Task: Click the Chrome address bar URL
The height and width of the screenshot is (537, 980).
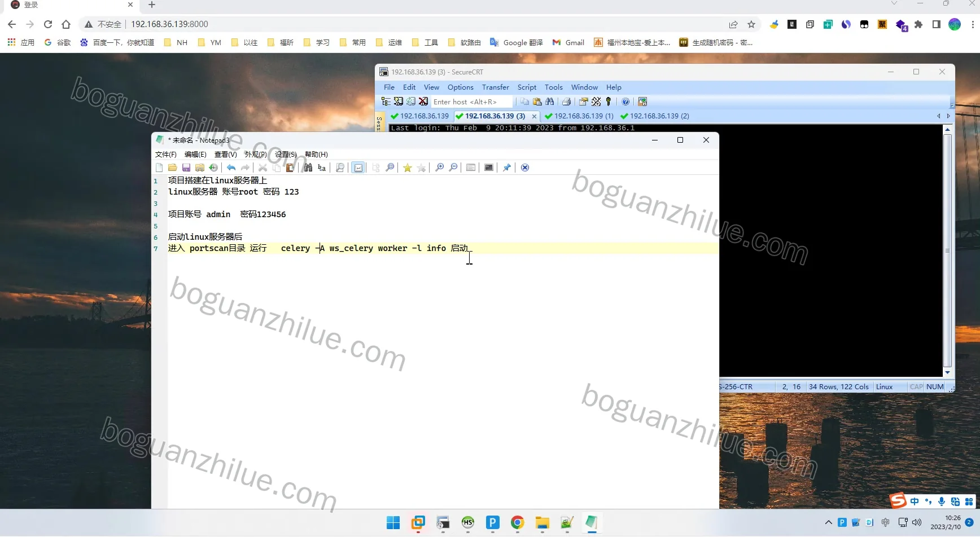Action: 169,24
